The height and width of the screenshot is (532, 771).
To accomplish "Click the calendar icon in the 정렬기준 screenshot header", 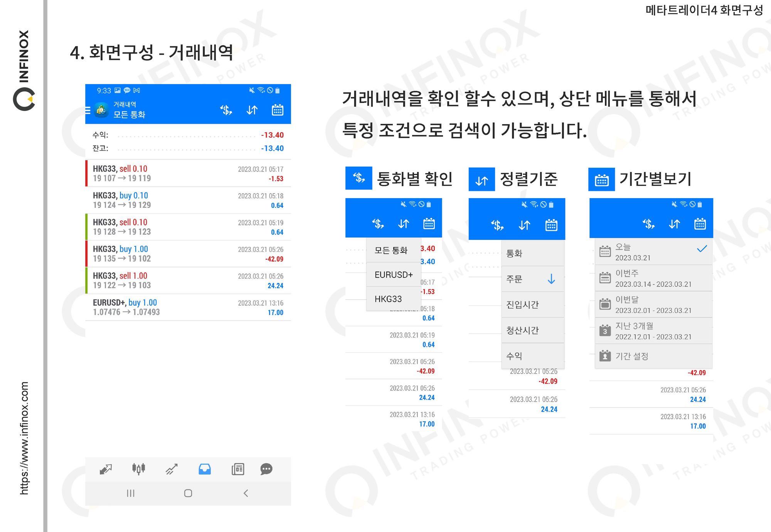I will (551, 225).
